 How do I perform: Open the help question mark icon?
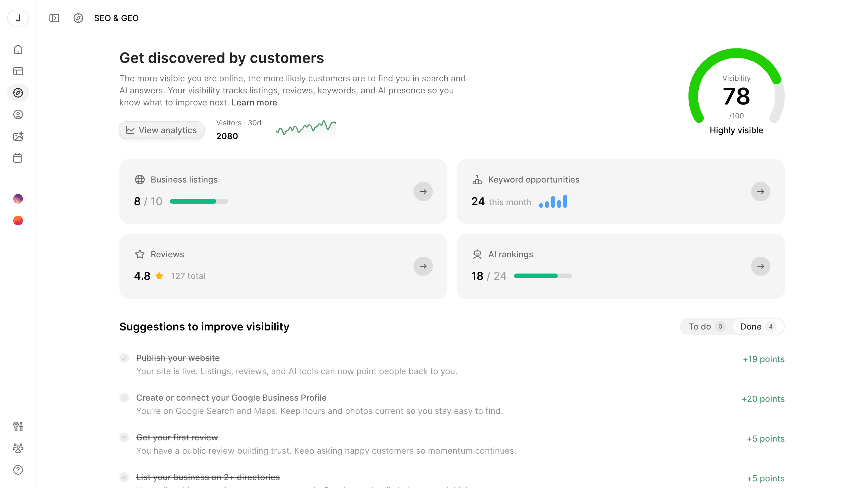pos(18,470)
